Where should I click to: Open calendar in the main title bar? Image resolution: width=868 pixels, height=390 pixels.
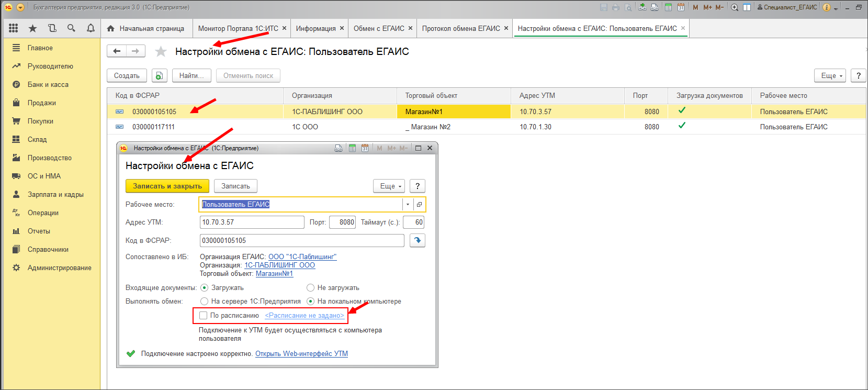[x=681, y=7]
